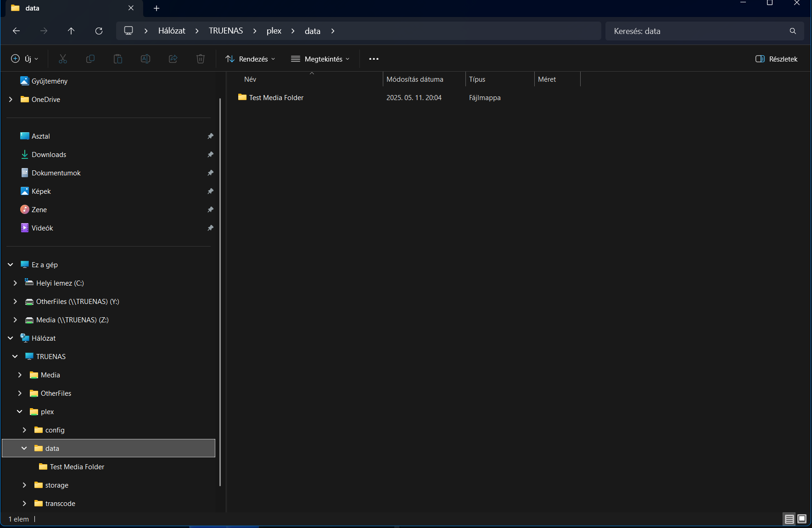Select Media folder under TRUENAS
The image size is (812, 528).
pos(50,375)
